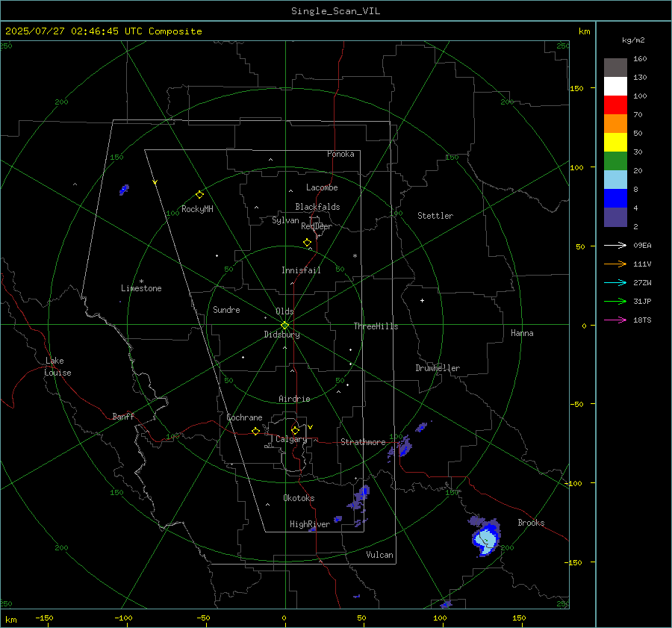Select the Hanna label
Image resolution: width=672 pixels, height=628 pixels.
[x=522, y=333]
